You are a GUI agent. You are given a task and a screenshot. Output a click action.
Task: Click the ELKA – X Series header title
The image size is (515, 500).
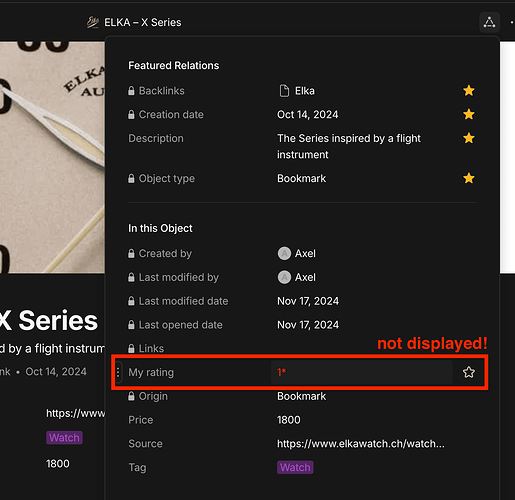tap(143, 22)
